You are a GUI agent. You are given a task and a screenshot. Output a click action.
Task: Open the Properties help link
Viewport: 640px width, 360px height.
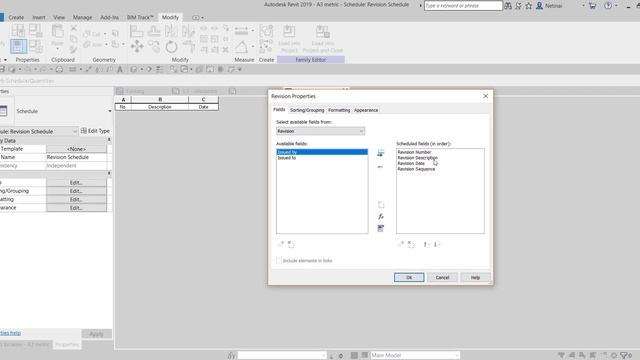click(10, 333)
